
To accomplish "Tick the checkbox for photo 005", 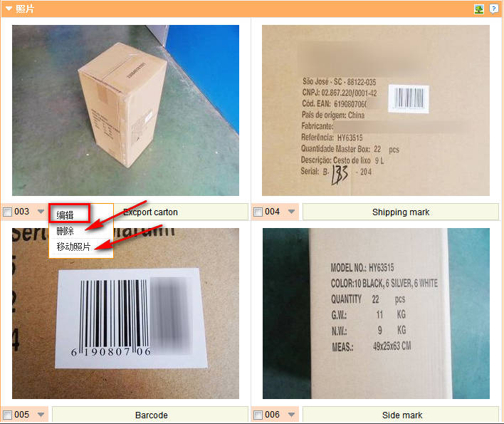I will pos(7,415).
